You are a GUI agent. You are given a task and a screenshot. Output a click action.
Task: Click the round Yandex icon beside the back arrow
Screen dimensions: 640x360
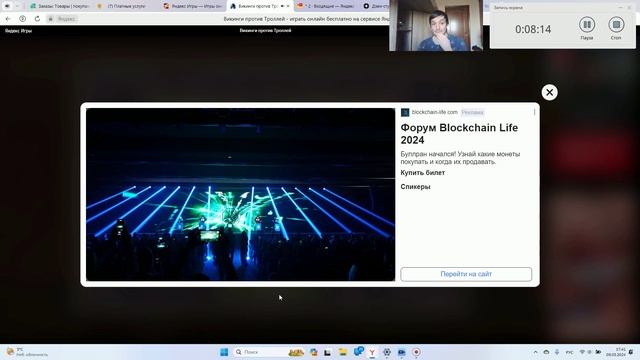(22, 19)
